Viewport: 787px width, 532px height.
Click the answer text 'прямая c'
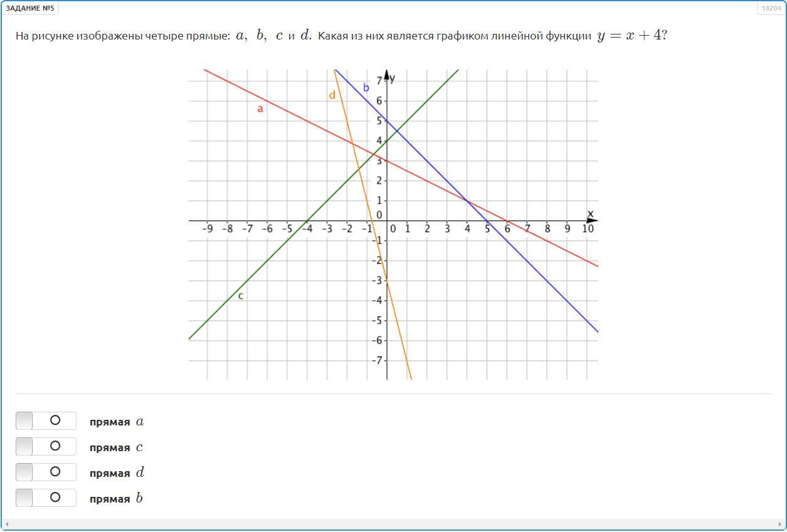(x=116, y=447)
